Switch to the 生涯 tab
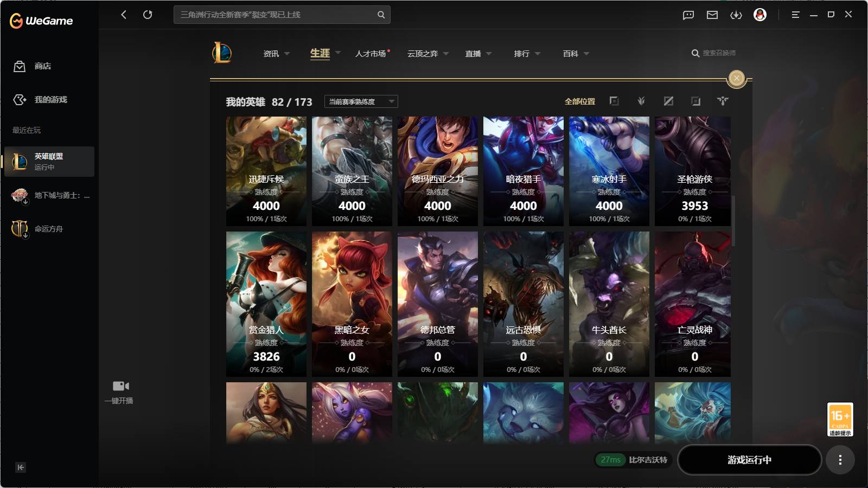The width and height of the screenshot is (868, 488). (320, 53)
